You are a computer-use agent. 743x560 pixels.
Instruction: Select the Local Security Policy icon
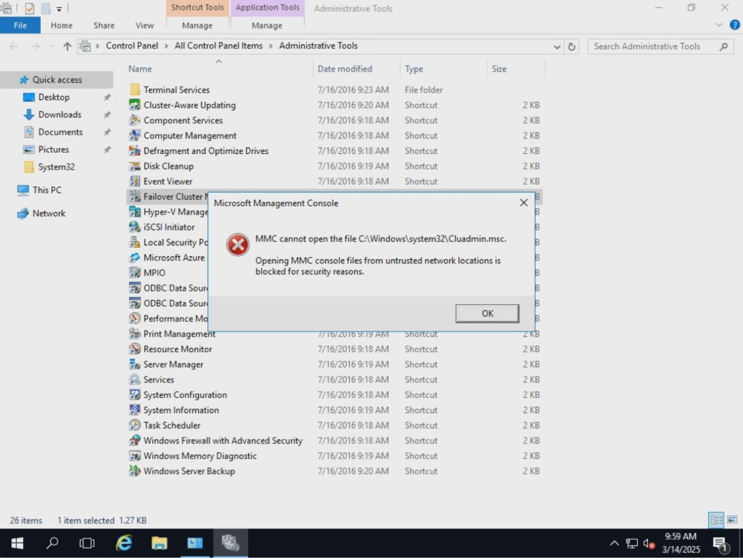click(135, 243)
